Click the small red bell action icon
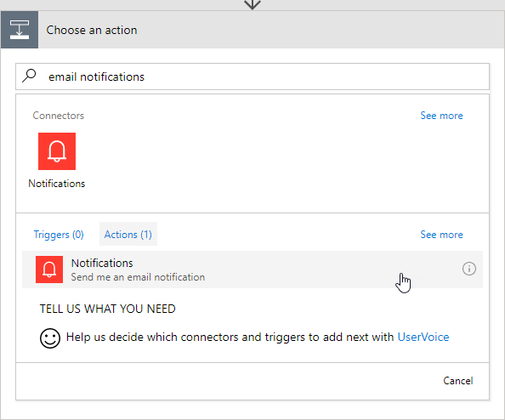The width and height of the screenshot is (505, 420). [x=49, y=270]
